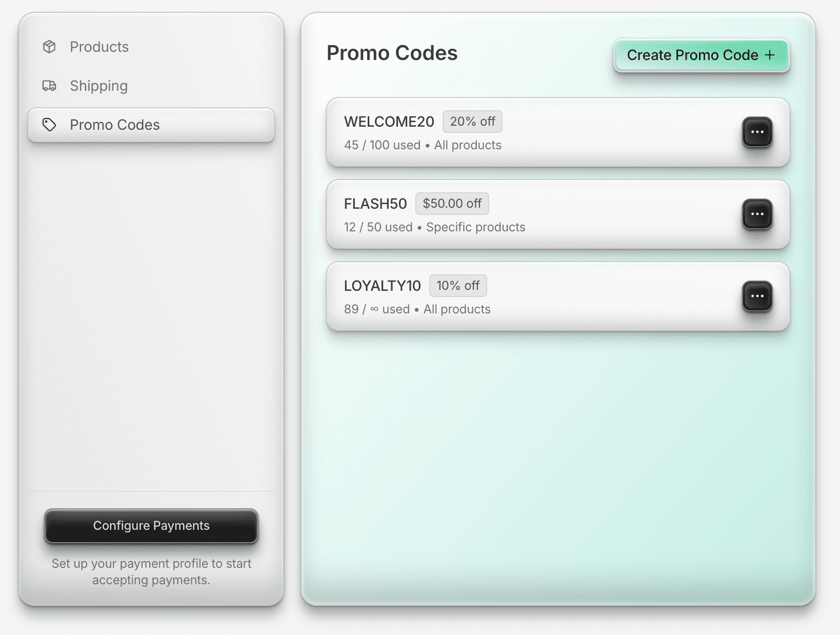This screenshot has width=840, height=635.
Task: Click the actions icon on the top promo card
Action: (x=757, y=132)
